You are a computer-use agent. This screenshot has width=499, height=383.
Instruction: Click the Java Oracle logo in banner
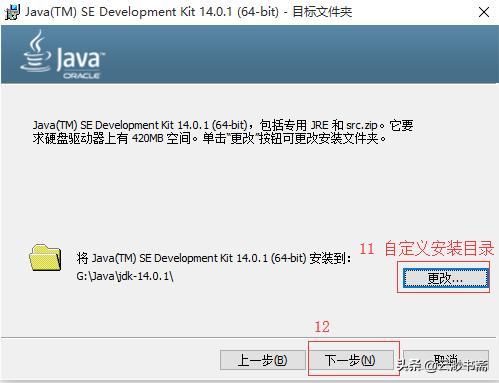tap(62, 55)
